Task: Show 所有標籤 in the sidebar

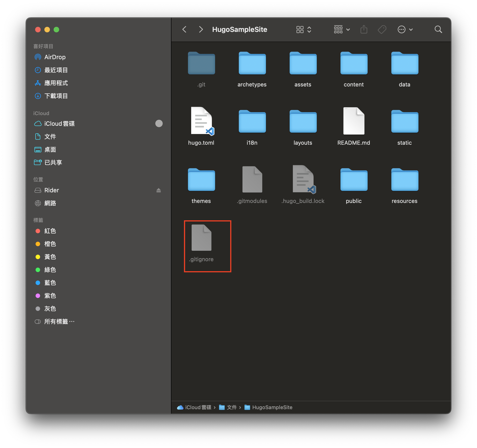Action: coord(98,322)
